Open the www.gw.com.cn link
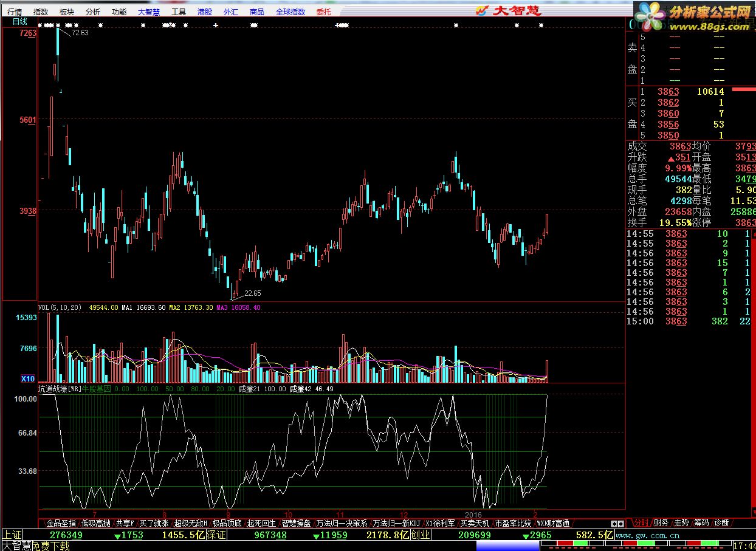The width and height of the screenshot is (756, 551). (647, 535)
